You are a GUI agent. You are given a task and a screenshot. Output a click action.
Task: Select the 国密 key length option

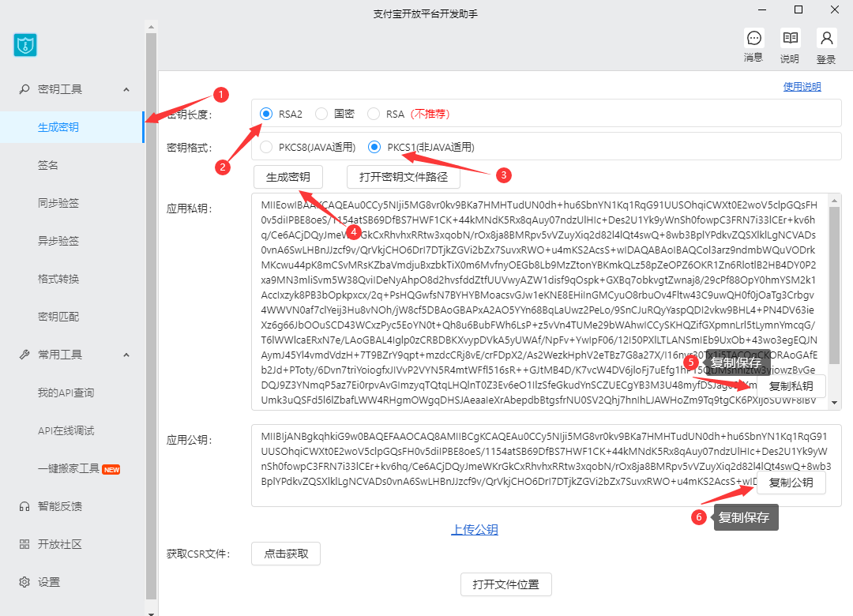(x=321, y=114)
